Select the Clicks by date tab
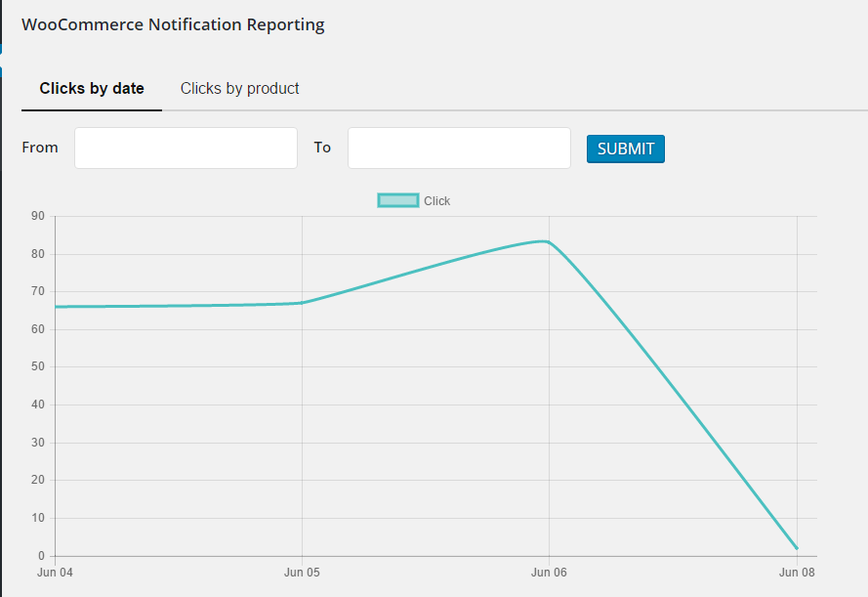Image resolution: width=868 pixels, height=597 pixels. click(92, 89)
